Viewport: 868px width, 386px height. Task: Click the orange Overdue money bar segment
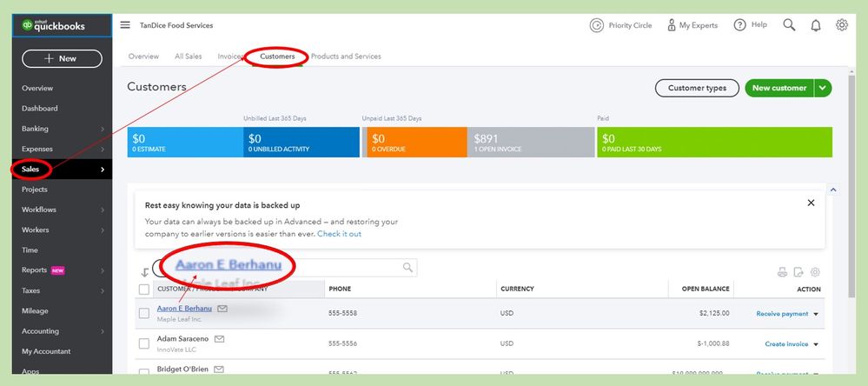(x=415, y=142)
